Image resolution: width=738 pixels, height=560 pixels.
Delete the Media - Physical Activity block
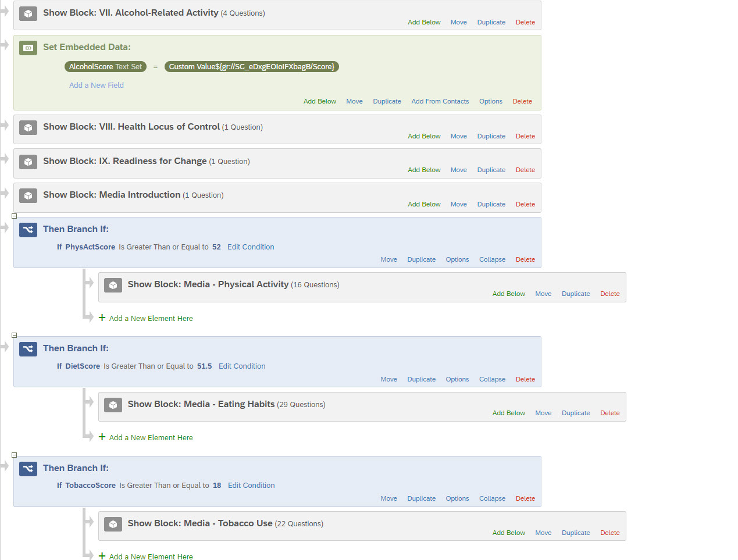609,294
